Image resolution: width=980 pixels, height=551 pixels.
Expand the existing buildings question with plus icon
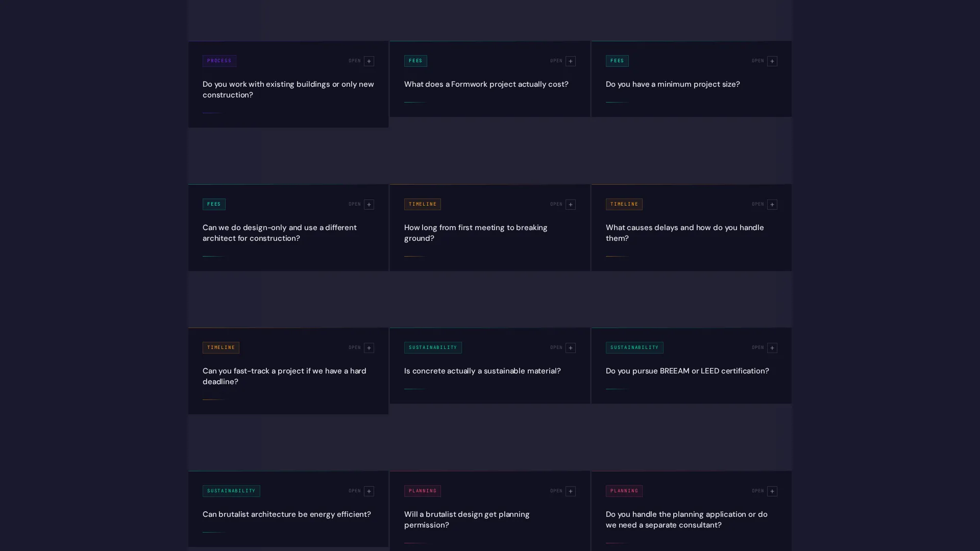click(369, 61)
